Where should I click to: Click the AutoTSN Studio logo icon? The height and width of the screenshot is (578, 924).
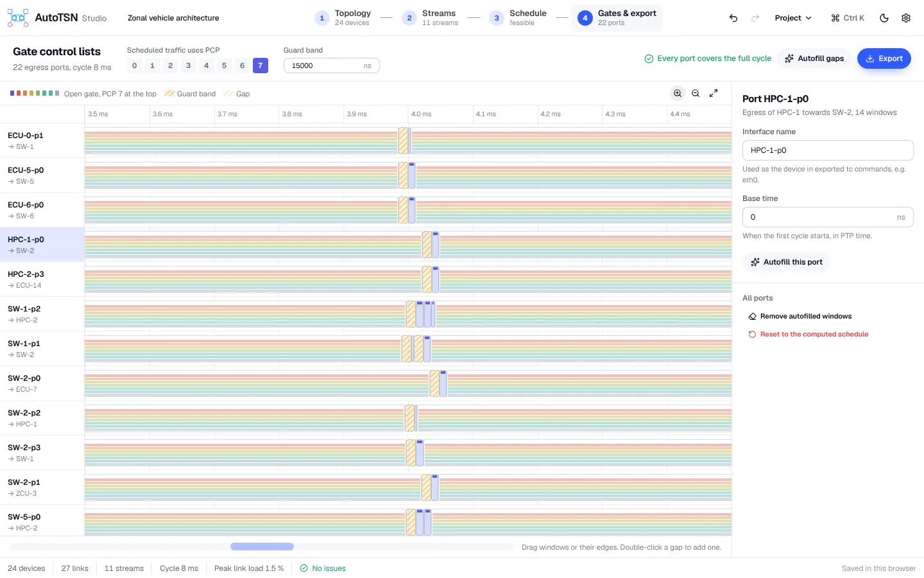(x=18, y=18)
